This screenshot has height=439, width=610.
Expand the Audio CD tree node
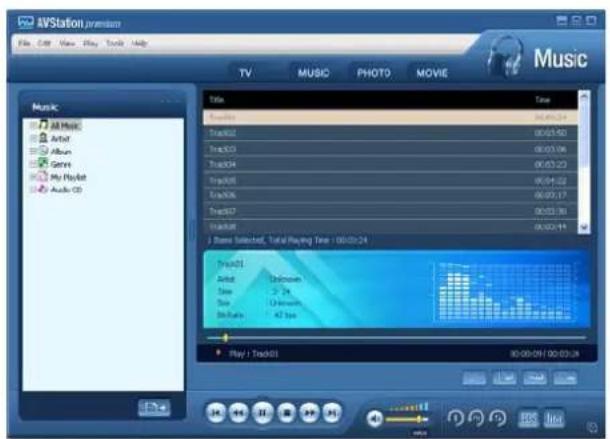[x=33, y=190]
